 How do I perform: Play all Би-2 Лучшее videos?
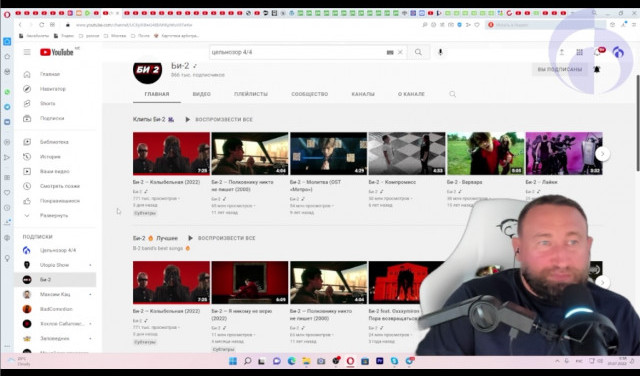tap(222, 238)
